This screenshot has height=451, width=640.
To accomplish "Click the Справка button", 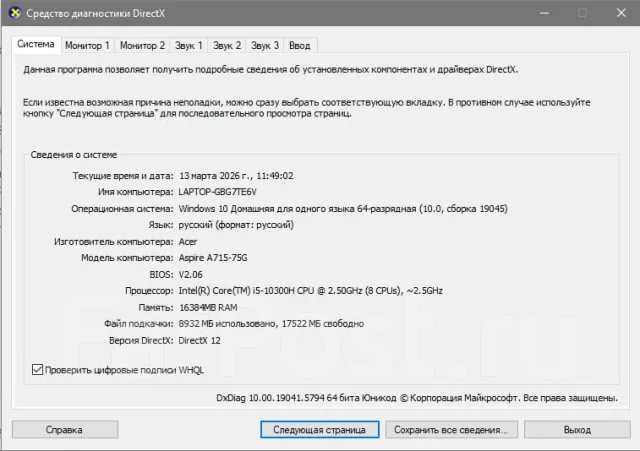I will pyautogui.click(x=65, y=430).
